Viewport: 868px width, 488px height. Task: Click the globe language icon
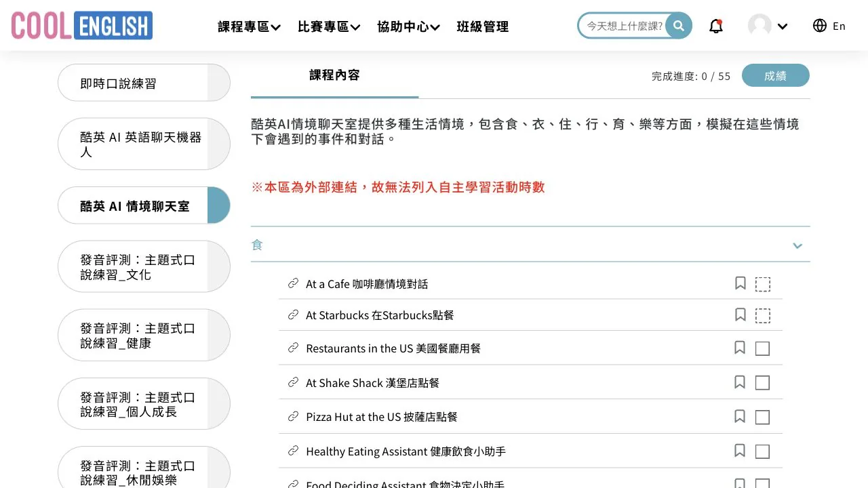click(820, 26)
